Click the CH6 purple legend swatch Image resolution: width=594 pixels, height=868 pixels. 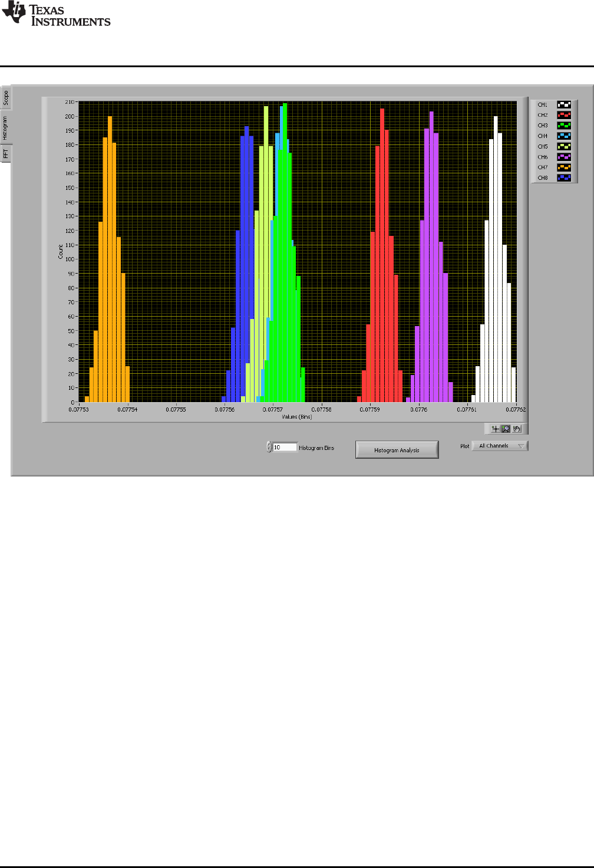[x=564, y=157]
